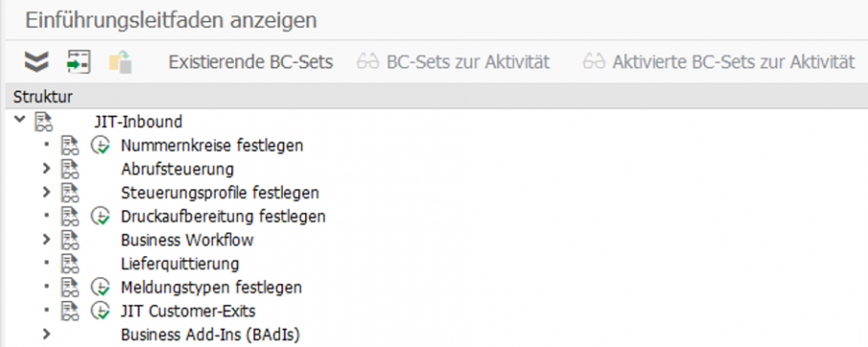This screenshot has width=868, height=347.
Task: Select the JIT Customer-Exits tree entry
Action: pyautogui.click(x=188, y=312)
